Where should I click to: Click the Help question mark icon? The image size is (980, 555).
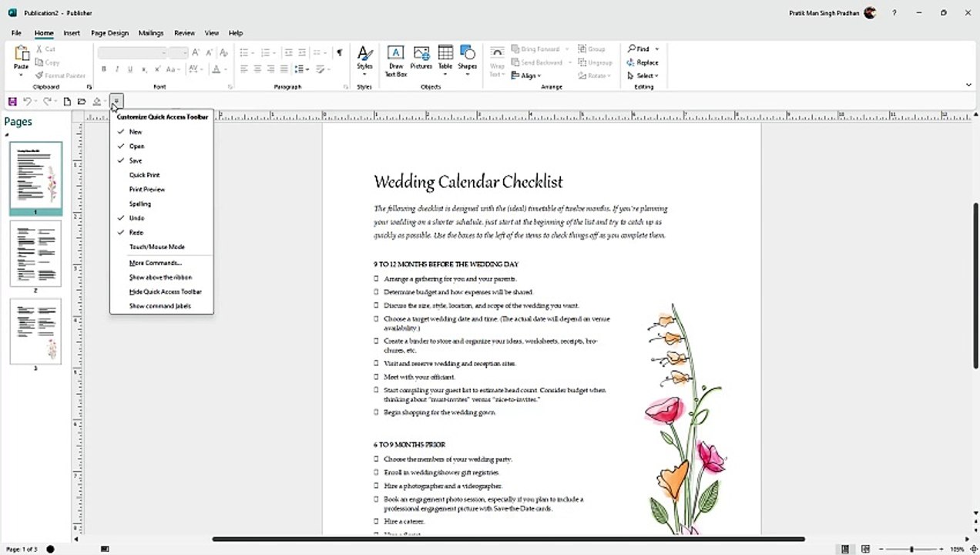[894, 13]
